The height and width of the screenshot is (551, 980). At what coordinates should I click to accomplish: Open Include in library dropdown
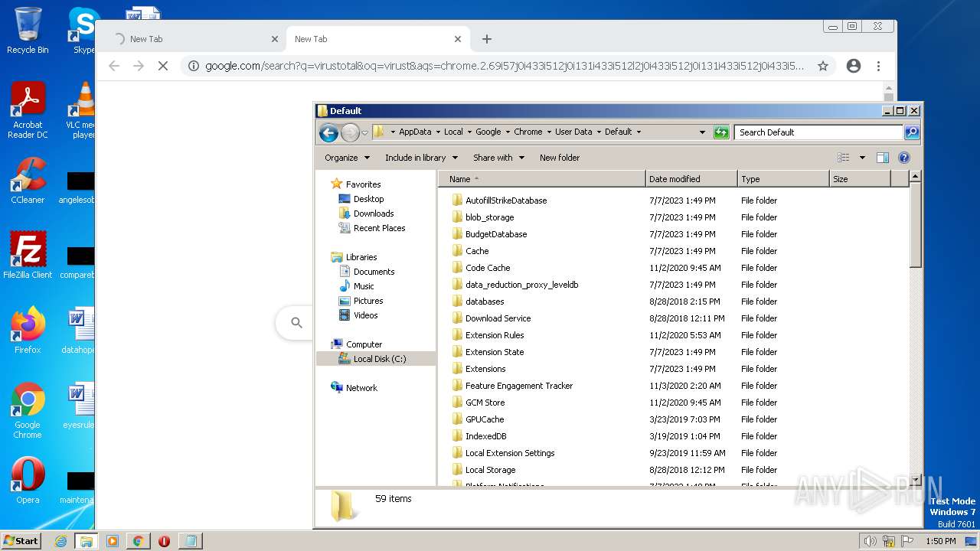point(421,158)
